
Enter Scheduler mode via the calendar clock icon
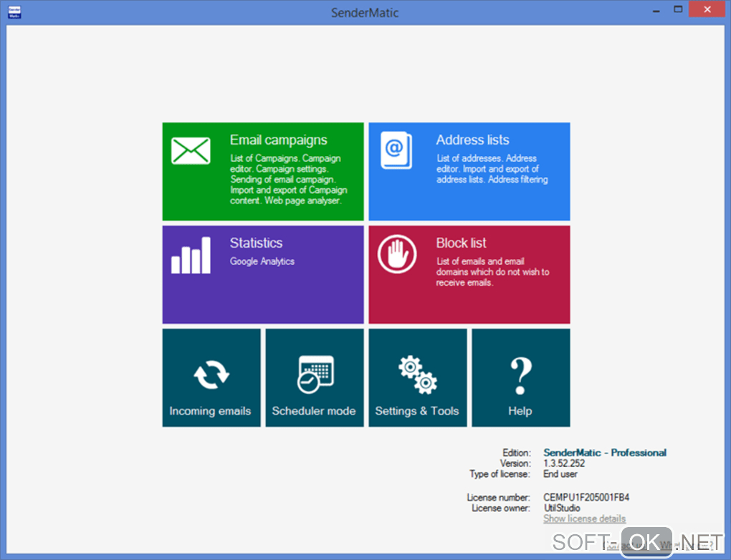315,375
